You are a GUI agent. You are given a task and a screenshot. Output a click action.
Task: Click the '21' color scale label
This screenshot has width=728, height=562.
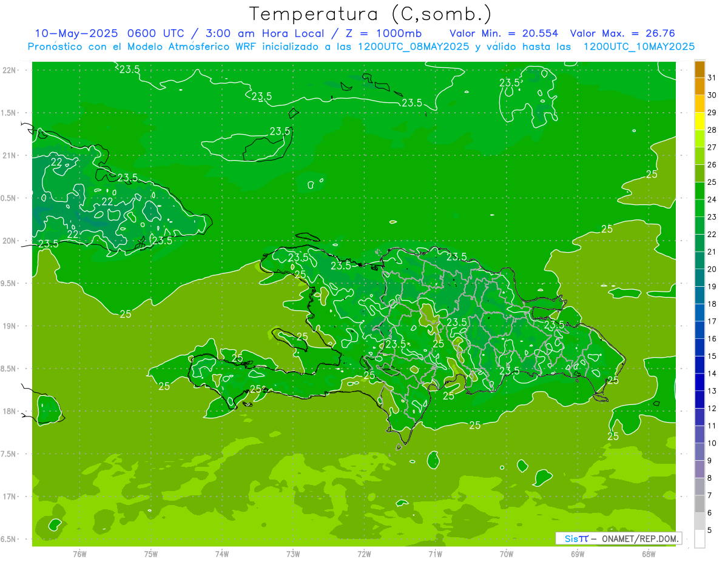click(x=712, y=252)
